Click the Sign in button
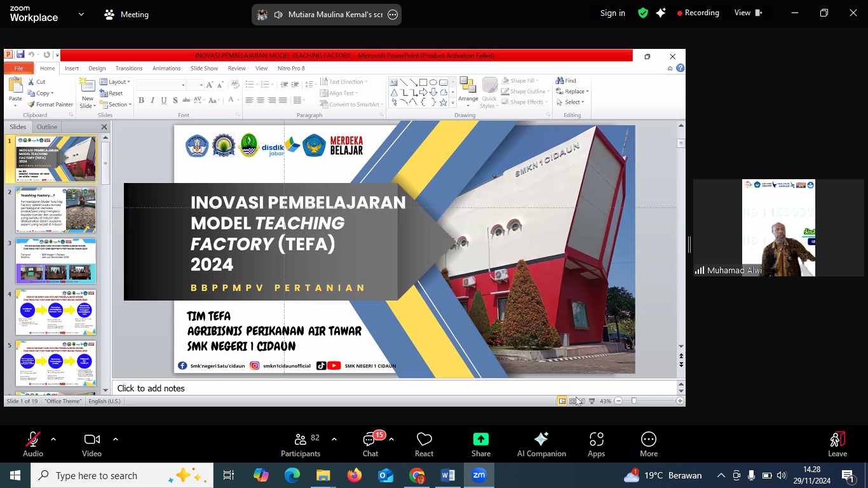 [x=613, y=13]
